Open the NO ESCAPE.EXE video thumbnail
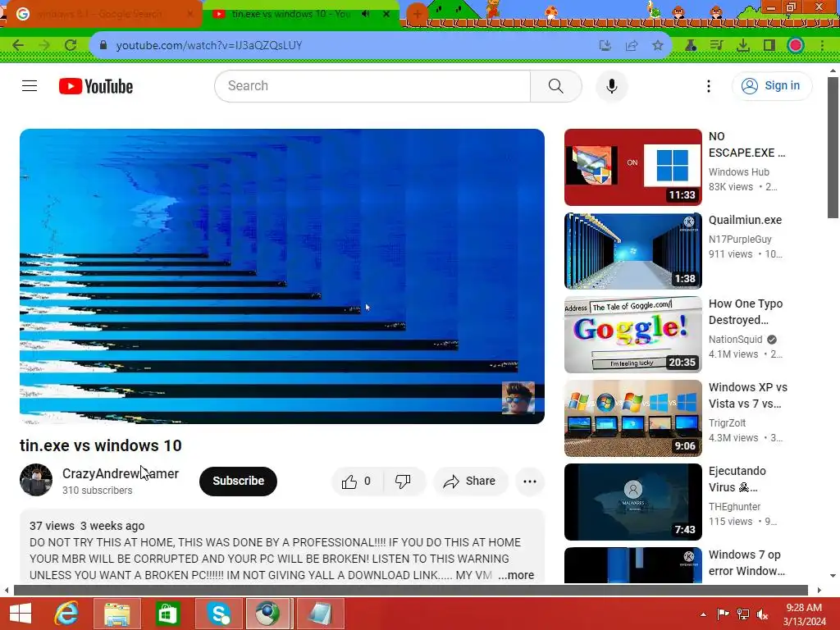 (x=632, y=167)
